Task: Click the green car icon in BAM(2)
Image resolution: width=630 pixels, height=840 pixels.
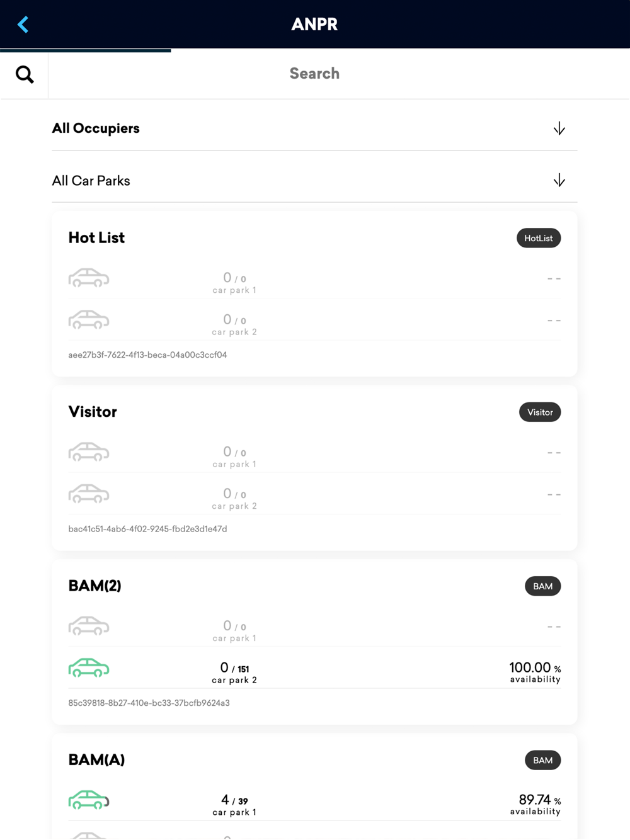Action: pos(89,667)
